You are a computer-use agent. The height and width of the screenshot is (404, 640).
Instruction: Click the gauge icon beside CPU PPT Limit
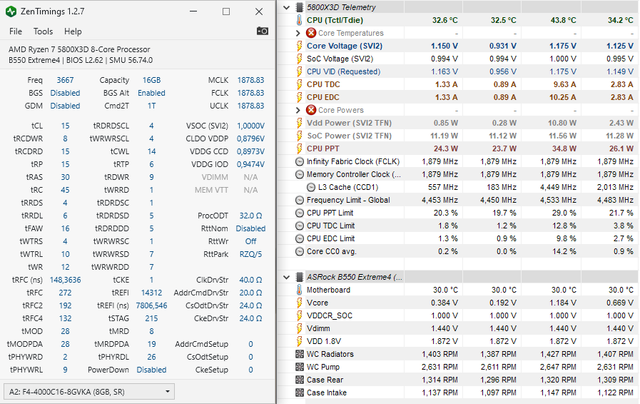pyautogui.click(x=299, y=213)
